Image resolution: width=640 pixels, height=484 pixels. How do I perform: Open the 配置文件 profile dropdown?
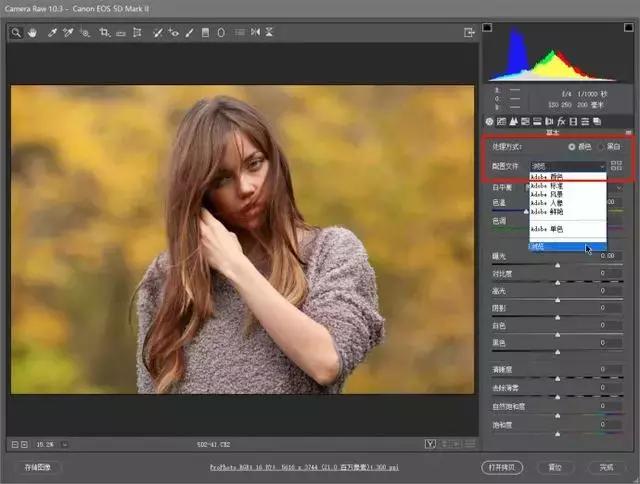[567, 166]
